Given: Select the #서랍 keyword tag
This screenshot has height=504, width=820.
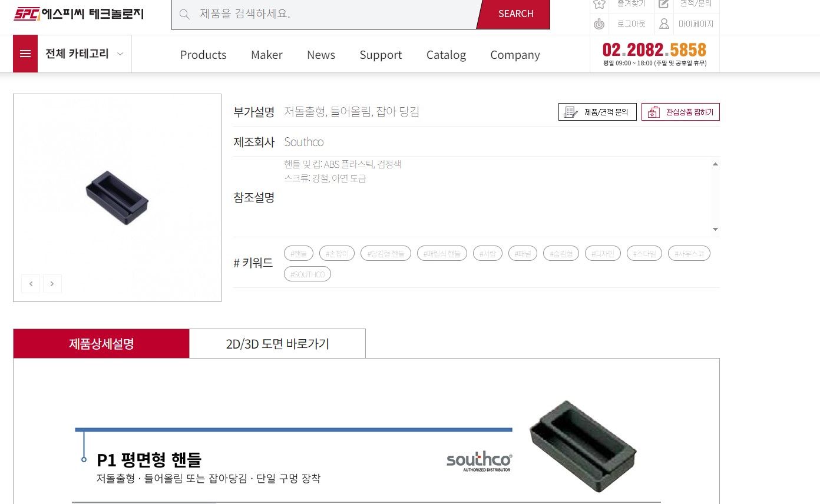Looking at the screenshot, I should pos(488,254).
